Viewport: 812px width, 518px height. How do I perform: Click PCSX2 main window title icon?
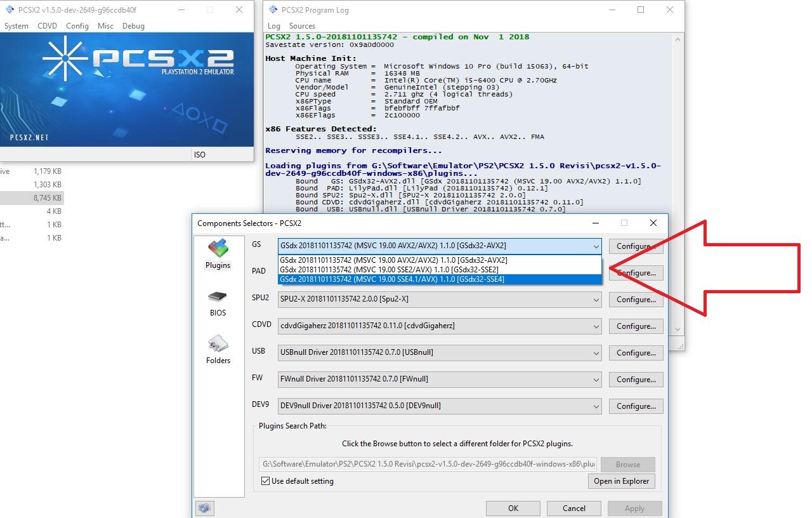[11, 10]
